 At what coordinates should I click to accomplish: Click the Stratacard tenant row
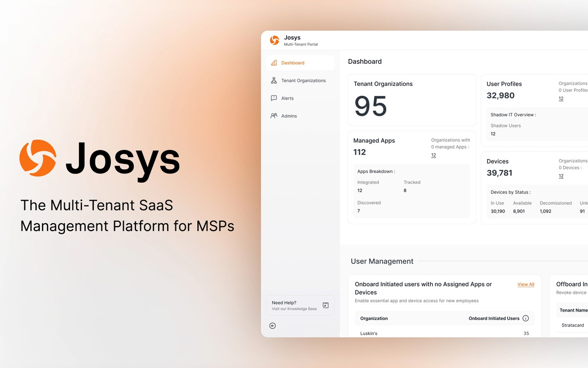(x=572, y=325)
